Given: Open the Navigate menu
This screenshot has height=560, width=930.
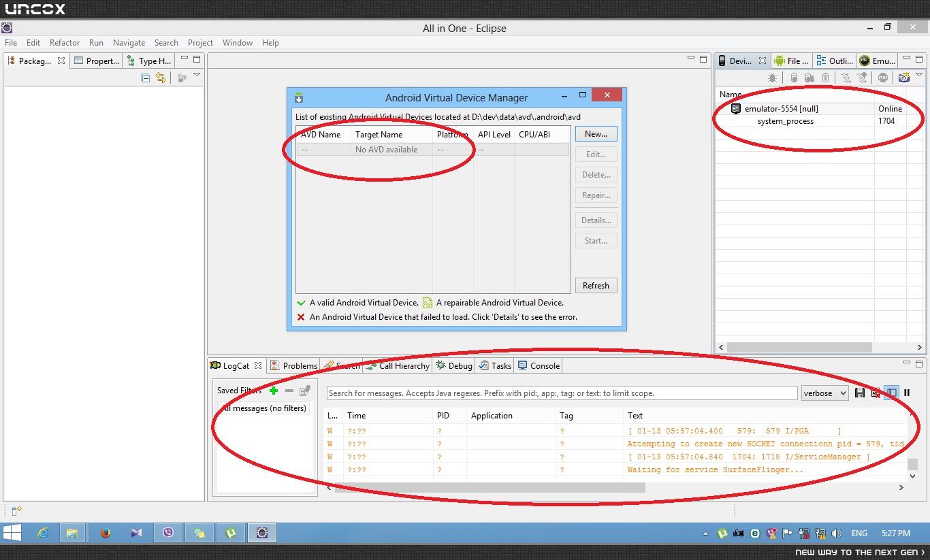Looking at the screenshot, I should pos(129,43).
